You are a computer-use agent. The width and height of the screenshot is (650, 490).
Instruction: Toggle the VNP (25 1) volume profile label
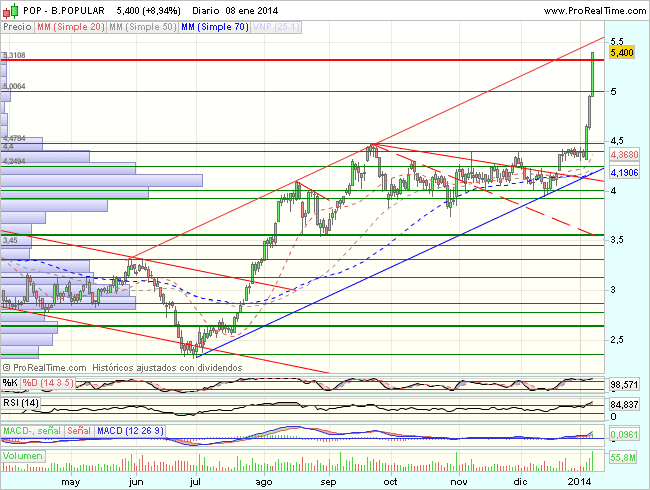[x=276, y=27]
